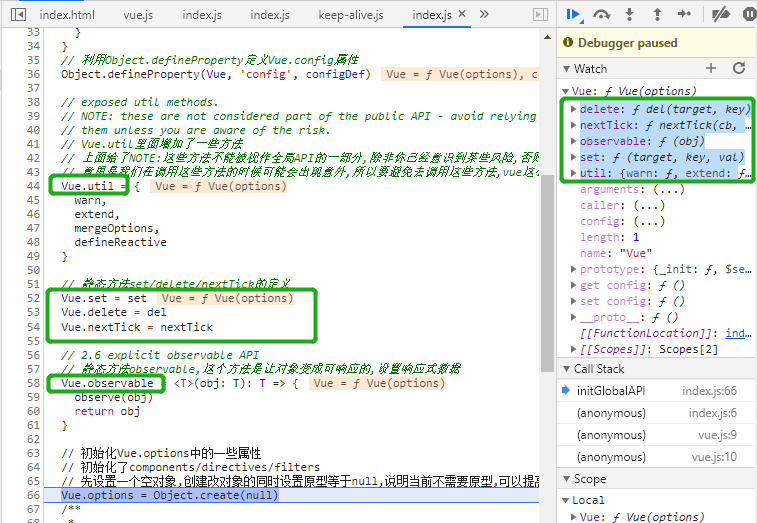This screenshot has height=523, width=757.
Task: Click 'Vue.delete = del' code line
Action: click(113, 312)
